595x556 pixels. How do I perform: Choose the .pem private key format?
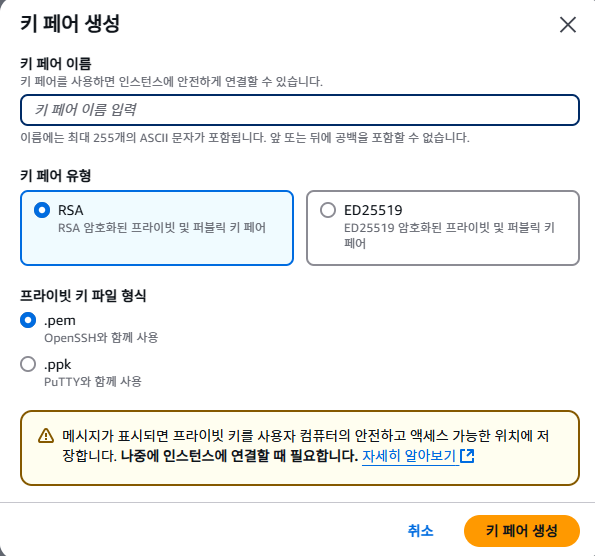tap(28, 320)
